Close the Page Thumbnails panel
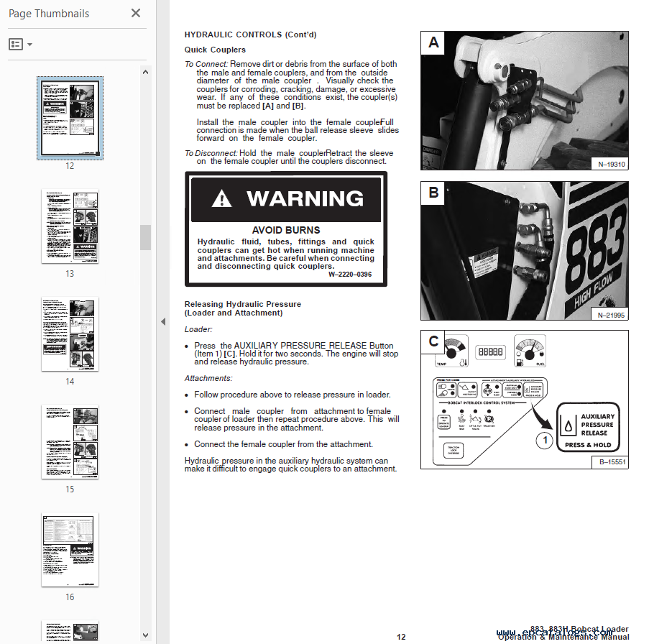 (x=136, y=13)
